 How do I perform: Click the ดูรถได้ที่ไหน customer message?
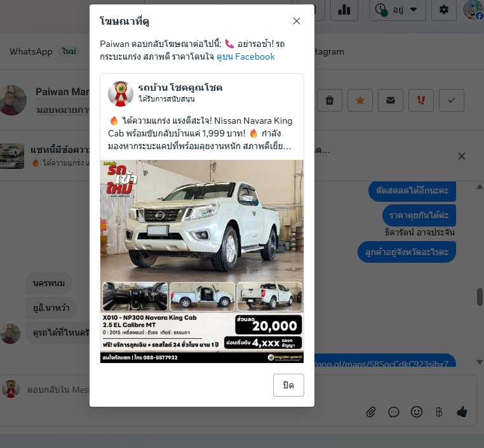click(x=58, y=333)
